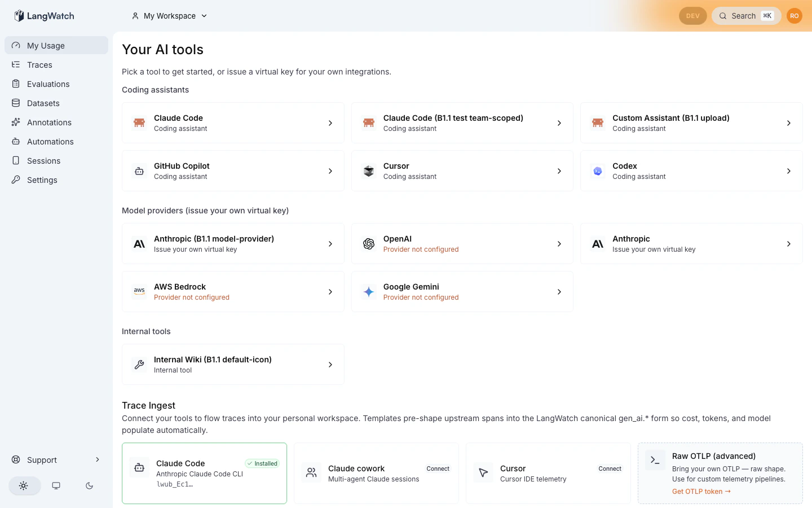Click the Your AI tools heading
Image resolution: width=812 pixels, height=508 pixels.
coord(163,50)
